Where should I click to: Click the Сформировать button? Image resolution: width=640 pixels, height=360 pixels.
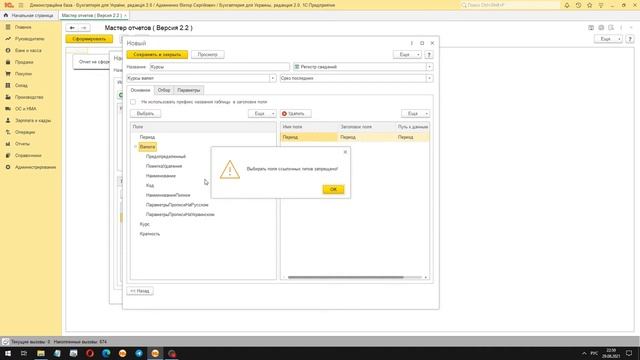point(89,39)
